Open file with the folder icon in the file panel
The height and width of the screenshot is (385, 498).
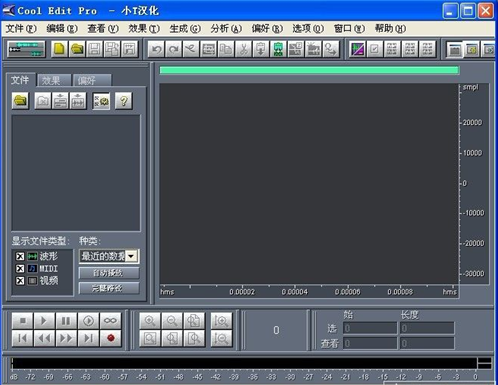[x=20, y=101]
